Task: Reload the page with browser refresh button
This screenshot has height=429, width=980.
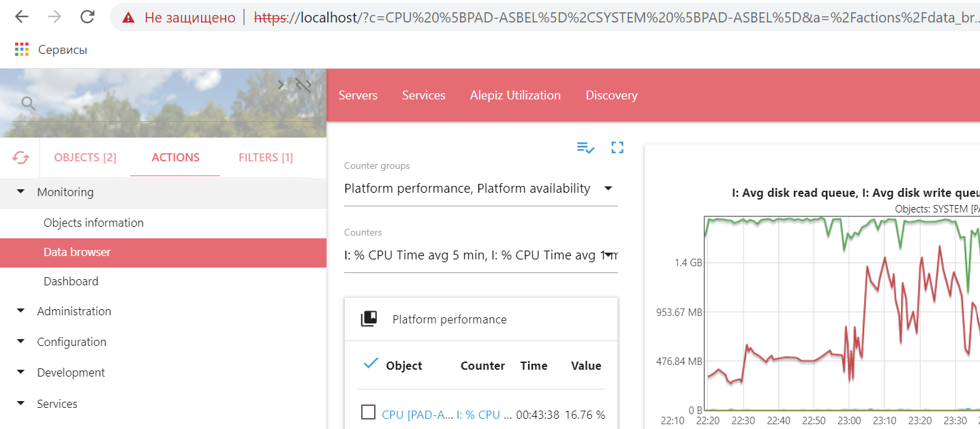Action: pos(87,18)
